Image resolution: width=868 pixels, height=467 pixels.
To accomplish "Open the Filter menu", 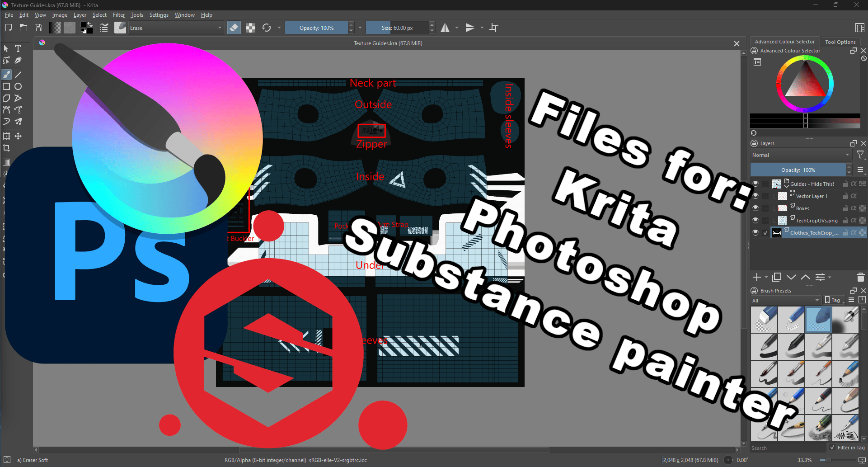I will tap(119, 15).
